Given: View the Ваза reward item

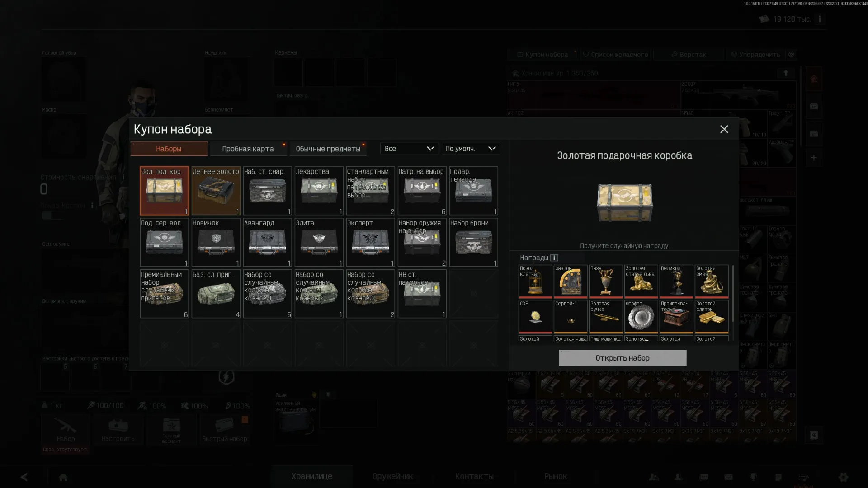Looking at the screenshot, I should pyautogui.click(x=606, y=282).
